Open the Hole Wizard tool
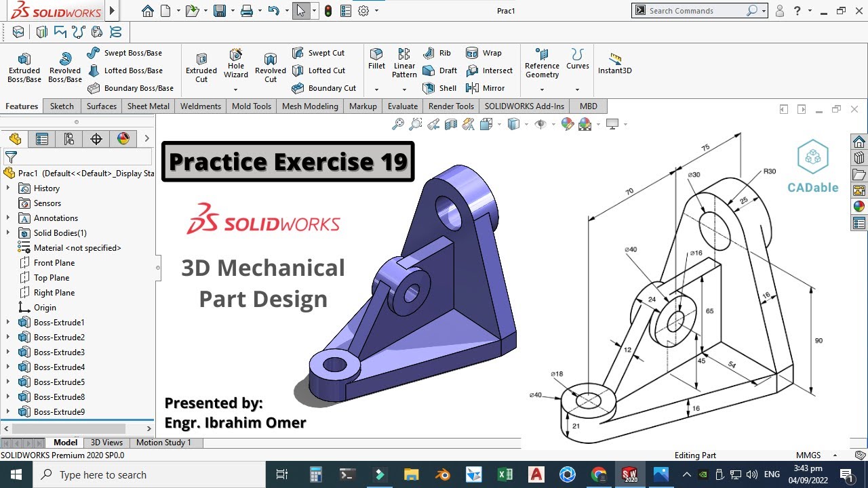 point(236,63)
